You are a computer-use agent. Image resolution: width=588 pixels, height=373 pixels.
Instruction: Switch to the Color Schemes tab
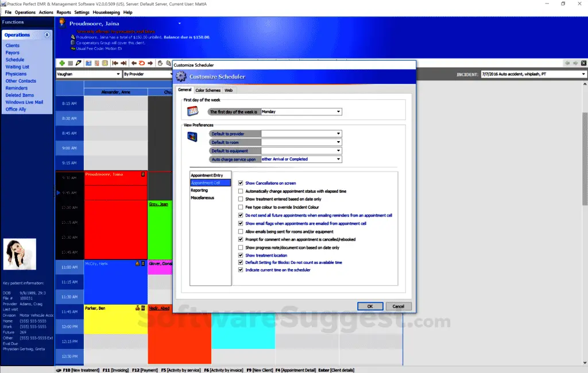click(208, 90)
